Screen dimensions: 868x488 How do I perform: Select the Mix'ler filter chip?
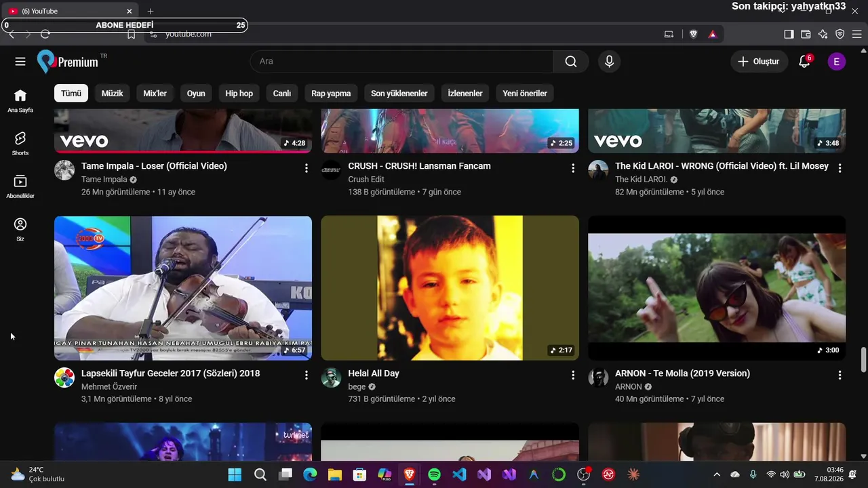tap(155, 94)
